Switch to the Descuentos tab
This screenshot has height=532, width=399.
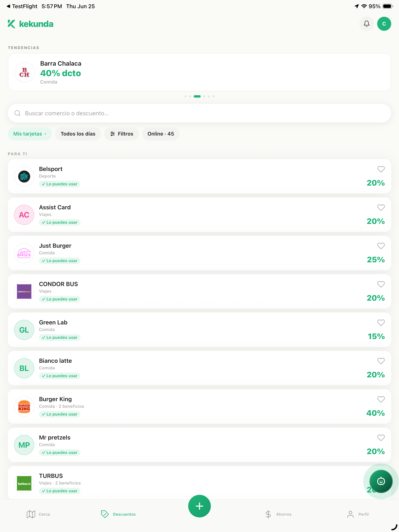point(118,514)
